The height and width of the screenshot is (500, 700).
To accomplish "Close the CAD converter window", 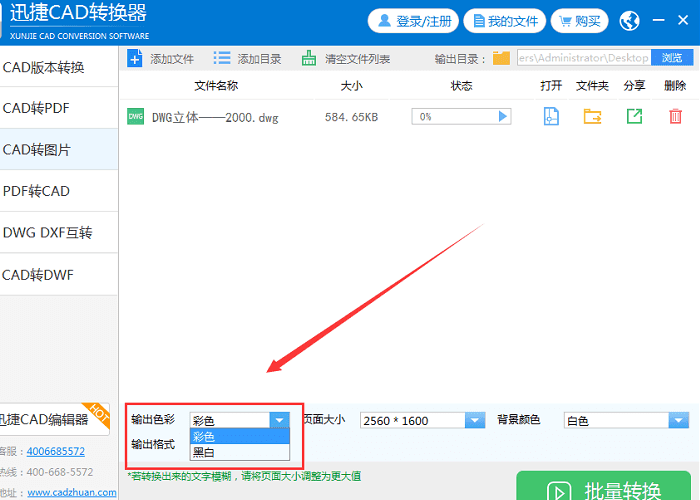I will 683,20.
